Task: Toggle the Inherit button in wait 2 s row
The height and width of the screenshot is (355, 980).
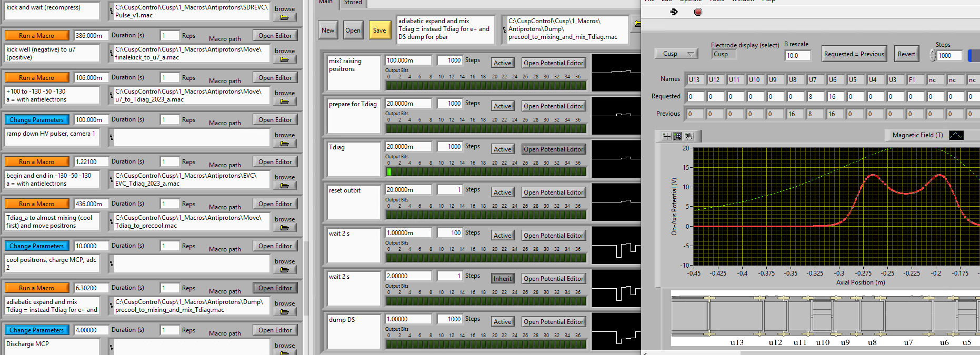Action: pyautogui.click(x=502, y=278)
